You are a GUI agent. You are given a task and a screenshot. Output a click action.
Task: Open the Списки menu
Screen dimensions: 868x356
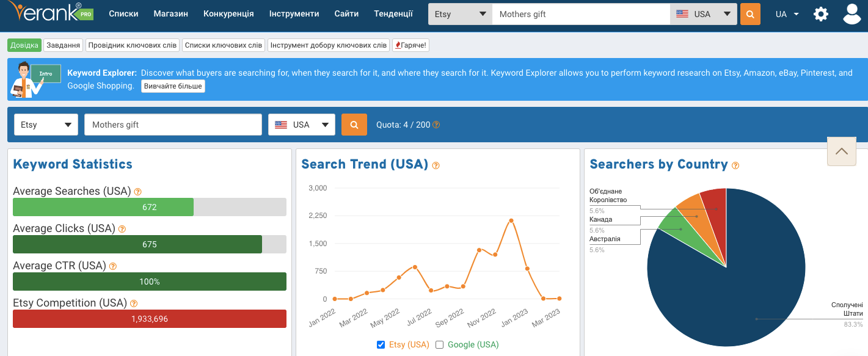[123, 13]
